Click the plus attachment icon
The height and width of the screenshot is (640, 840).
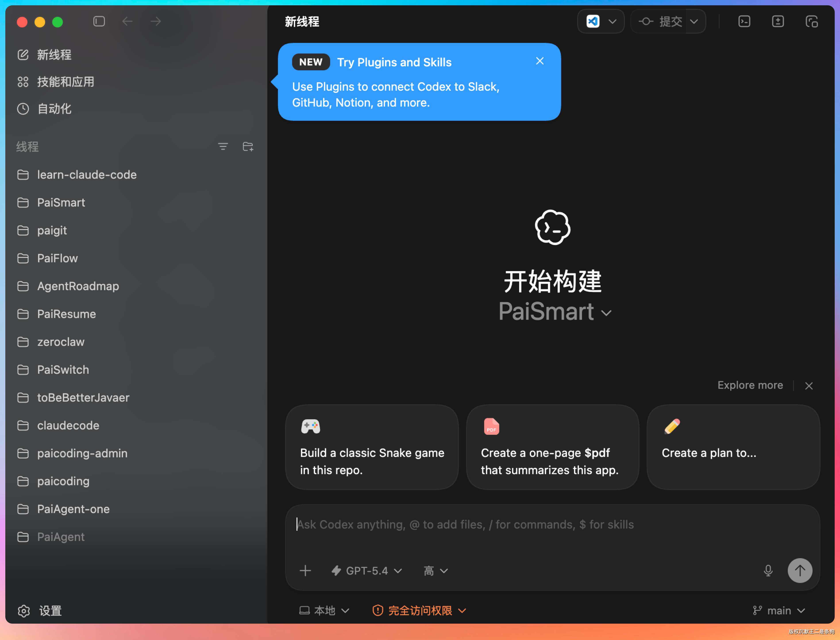pyautogui.click(x=305, y=571)
